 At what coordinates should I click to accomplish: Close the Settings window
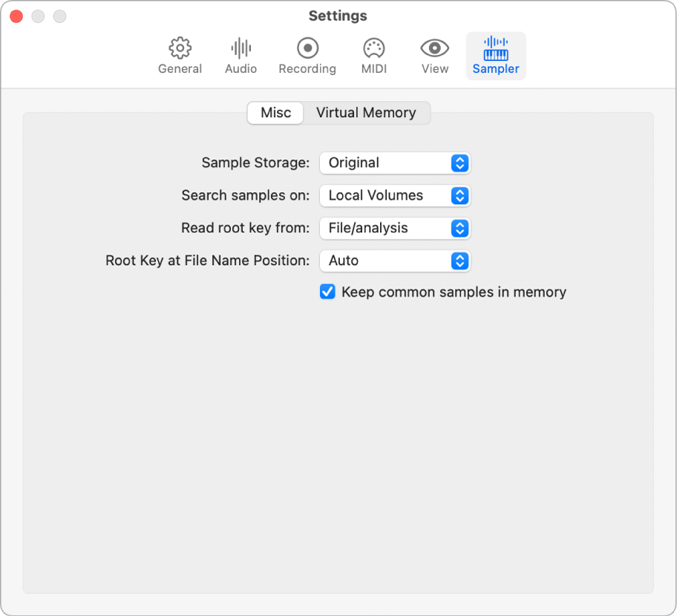tap(16, 15)
